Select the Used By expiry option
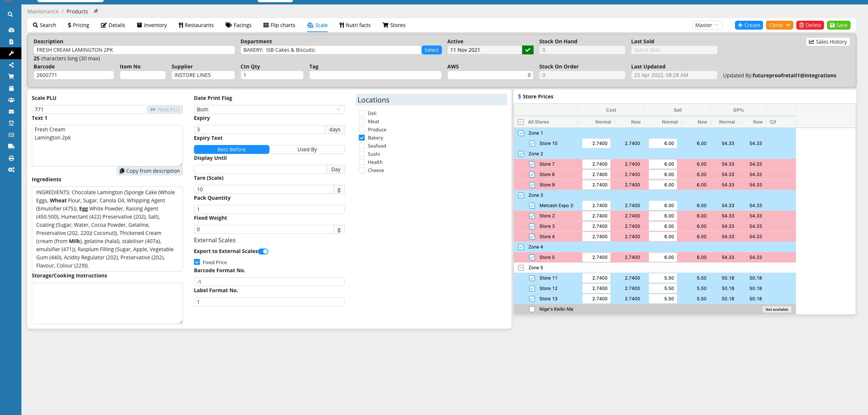The image size is (868, 415). 307,149
